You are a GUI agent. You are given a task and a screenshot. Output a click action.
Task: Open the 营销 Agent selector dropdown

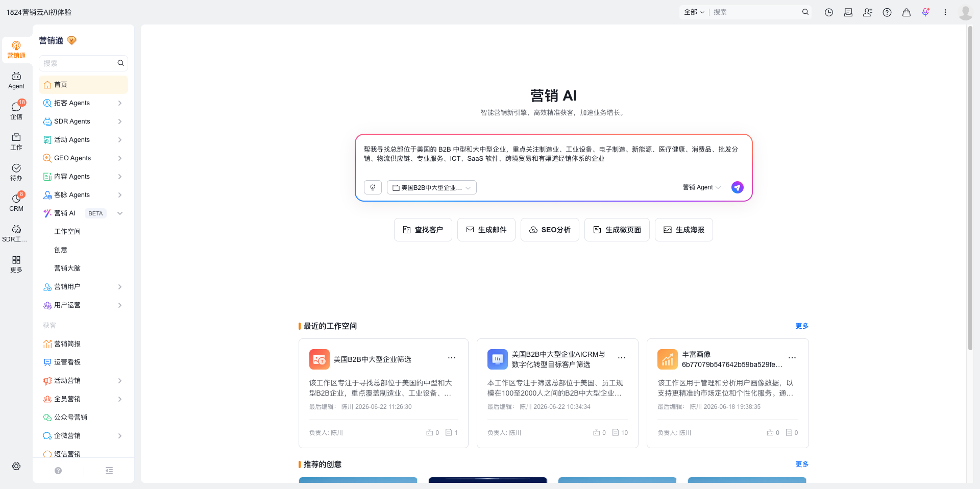point(702,187)
